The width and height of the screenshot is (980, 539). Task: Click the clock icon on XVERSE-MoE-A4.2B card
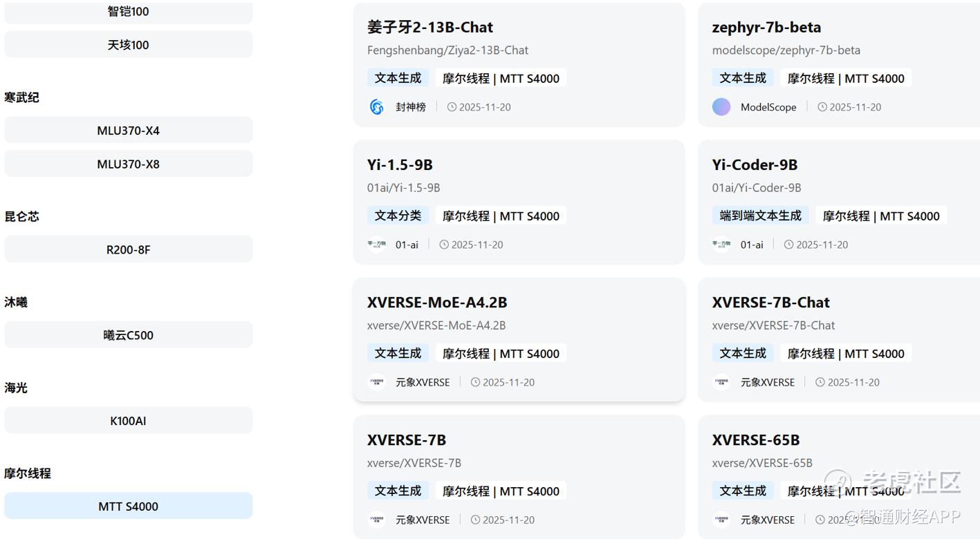pyautogui.click(x=475, y=382)
